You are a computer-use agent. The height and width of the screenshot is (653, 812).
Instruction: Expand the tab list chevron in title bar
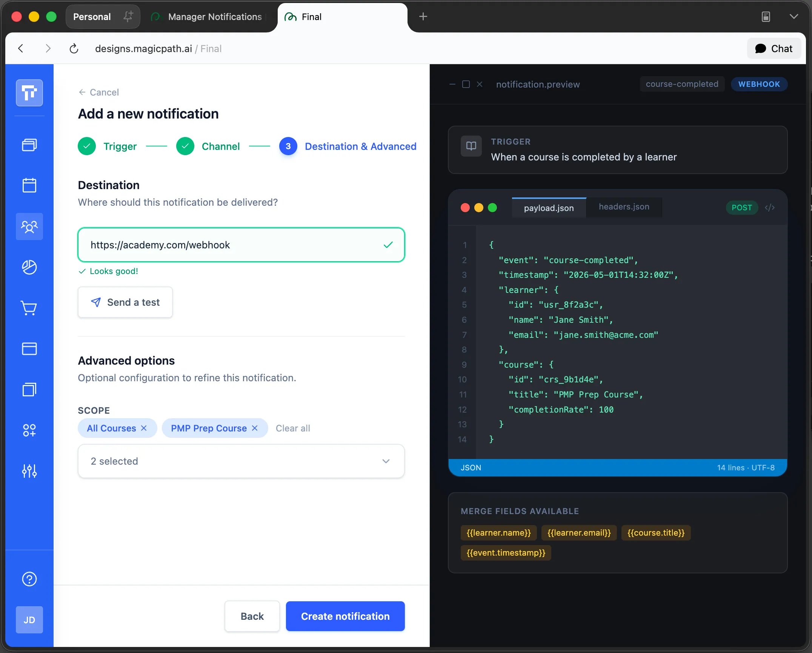click(794, 17)
